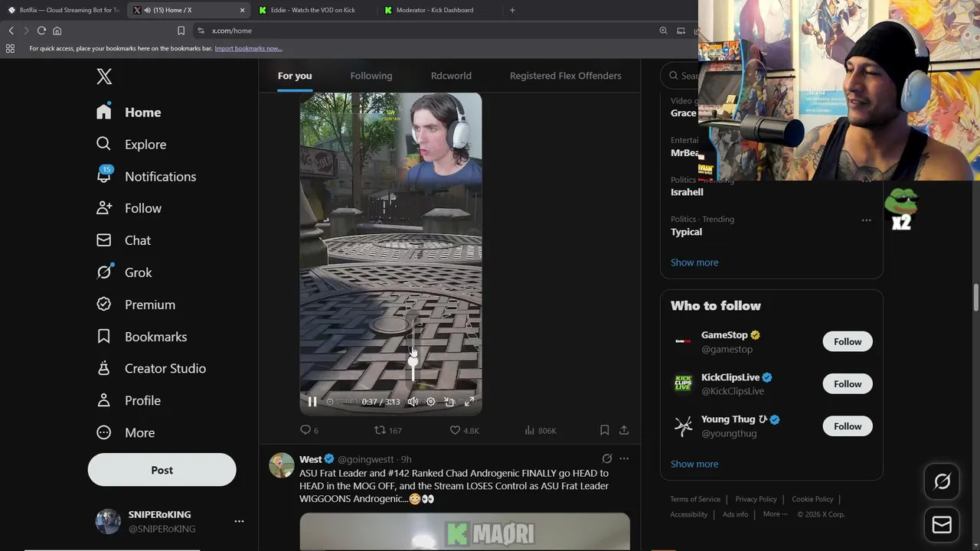Image resolution: width=980 pixels, height=551 pixels.
Task: Follow GameStop
Action: (x=848, y=342)
